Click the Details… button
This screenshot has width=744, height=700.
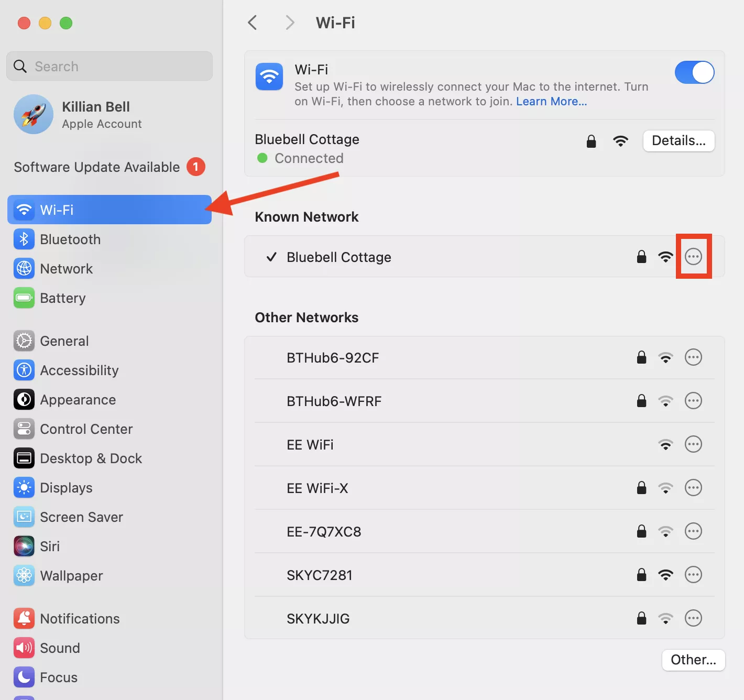pyautogui.click(x=679, y=141)
